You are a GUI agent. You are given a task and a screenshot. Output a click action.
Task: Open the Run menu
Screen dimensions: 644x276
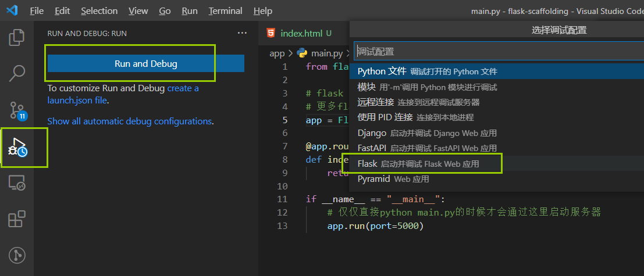coord(190,11)
